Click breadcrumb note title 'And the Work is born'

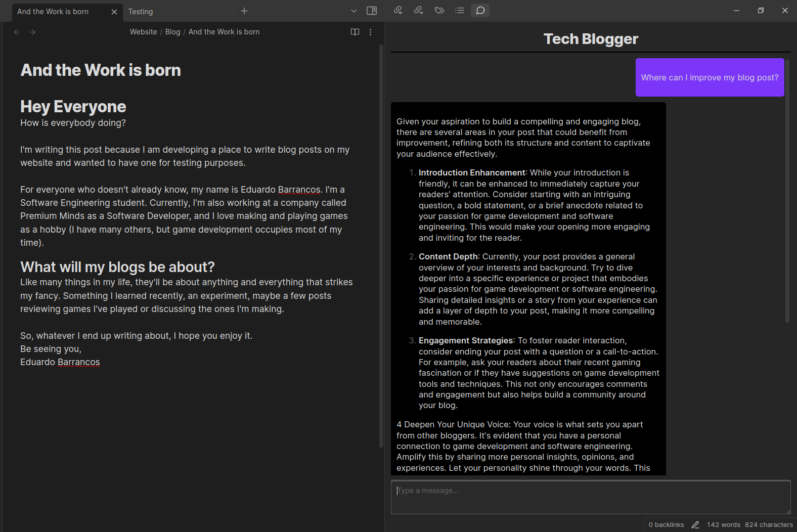[x=224, y=32]
